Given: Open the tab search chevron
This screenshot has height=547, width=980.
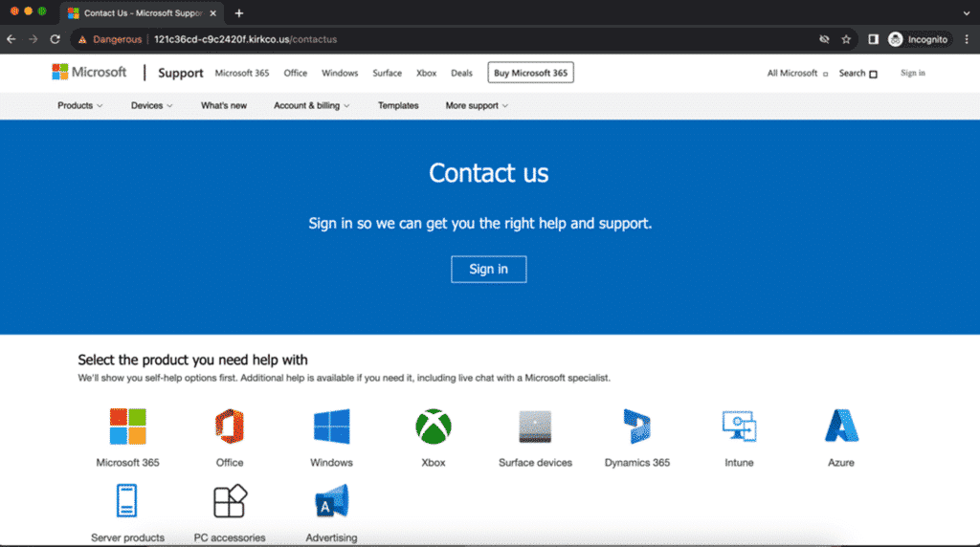Looking at the screenshot, I should [x=967, y=13].
